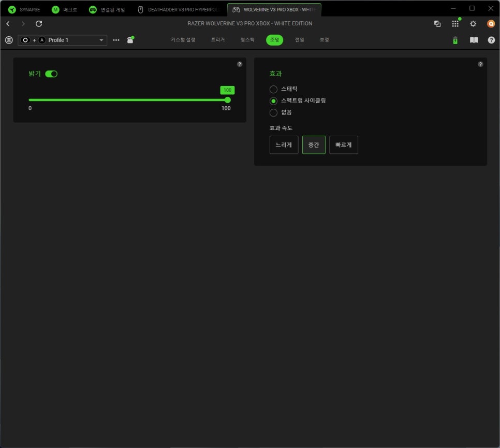The height and width of the screenshot is (448, 500).
Task: Open the 썸스틱 section
Action: [x=247, y=39]
